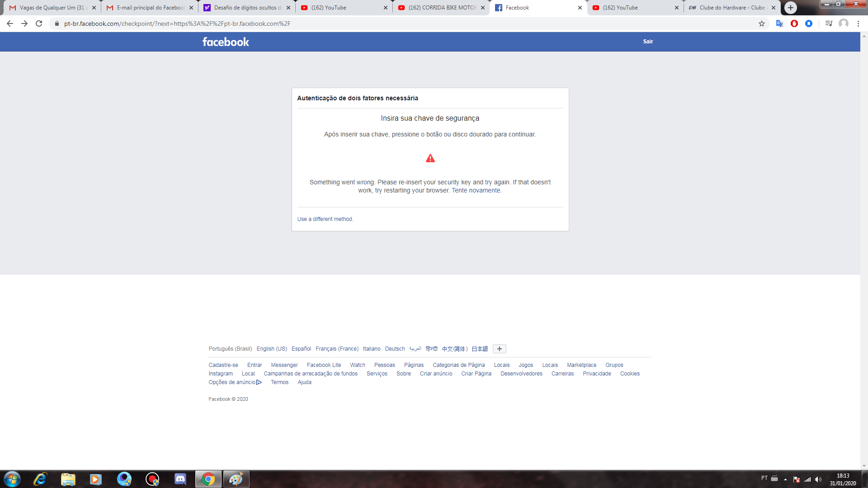Open the Instagram footer link
The width and height of the screenshot is (868, 488).
[x=221, y=374]
